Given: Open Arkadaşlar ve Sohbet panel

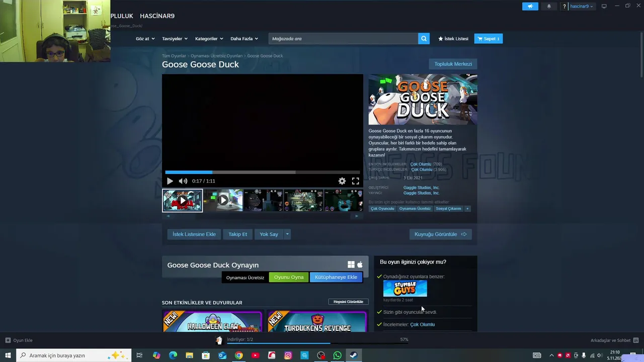Looking at the screenshot, I should click(x=614, y=340).
